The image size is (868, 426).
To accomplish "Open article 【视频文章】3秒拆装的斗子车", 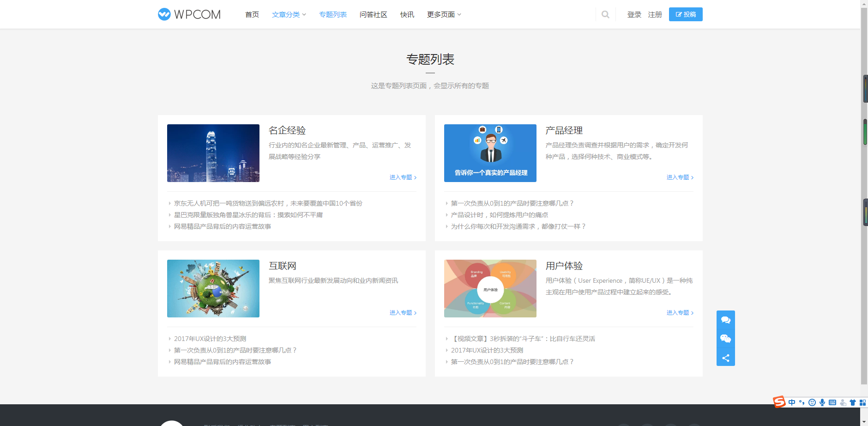I will (523, 339).
